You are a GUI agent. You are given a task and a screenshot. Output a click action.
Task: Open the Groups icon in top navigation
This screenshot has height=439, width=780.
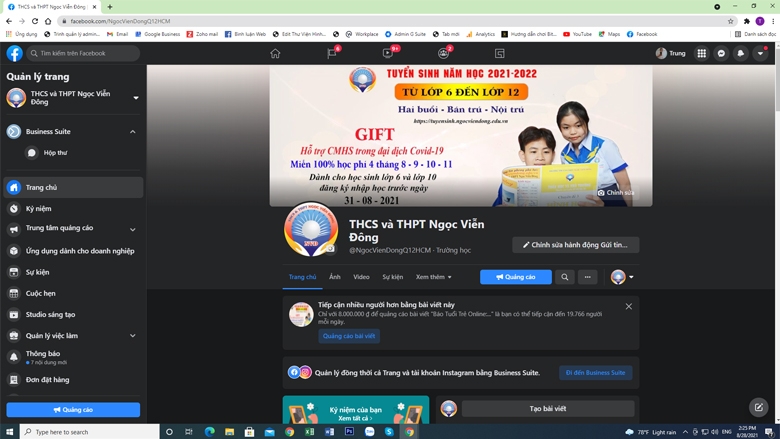pos(443,53)
